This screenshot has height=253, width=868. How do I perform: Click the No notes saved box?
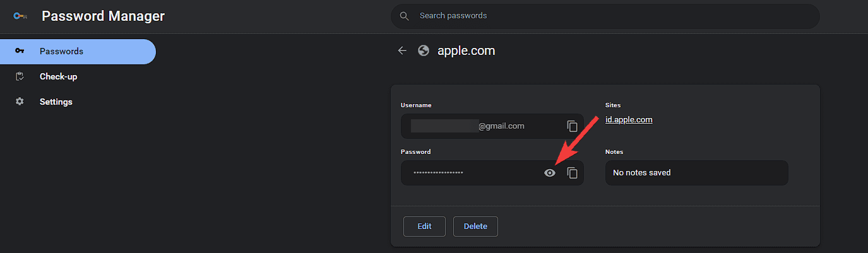click(697, 173)
